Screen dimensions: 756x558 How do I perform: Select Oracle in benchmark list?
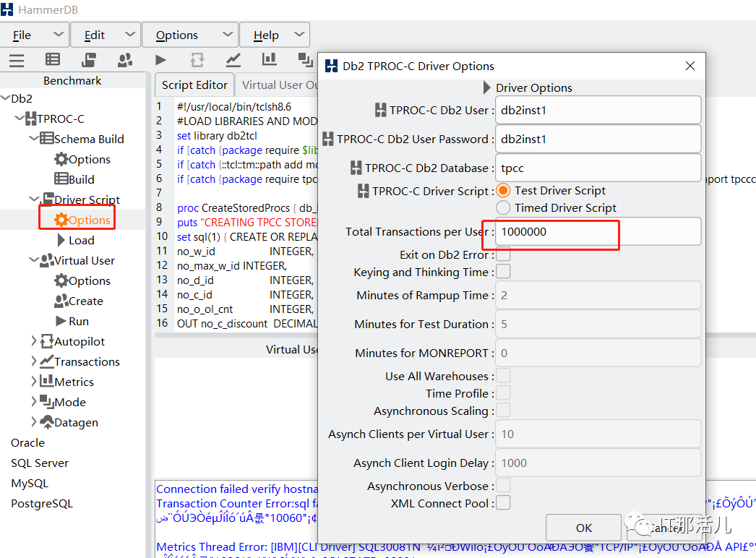click(28, 443)
